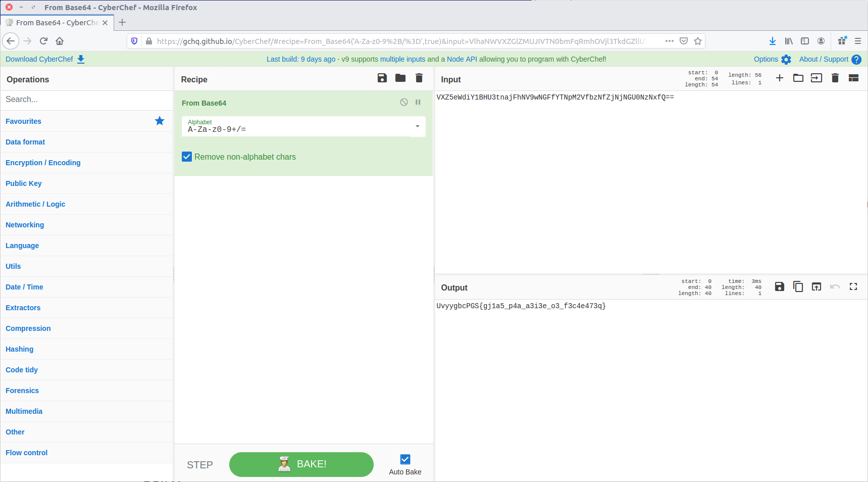Click the Download CyberChef link
Screen dimensions: 868x482
pyautogui.click(x=45, y=59)
